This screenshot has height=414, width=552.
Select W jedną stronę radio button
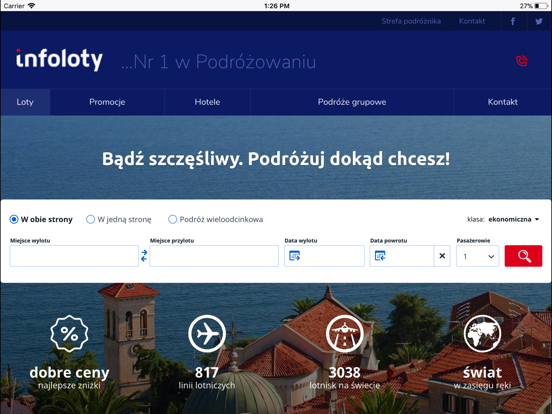point(90,219)
